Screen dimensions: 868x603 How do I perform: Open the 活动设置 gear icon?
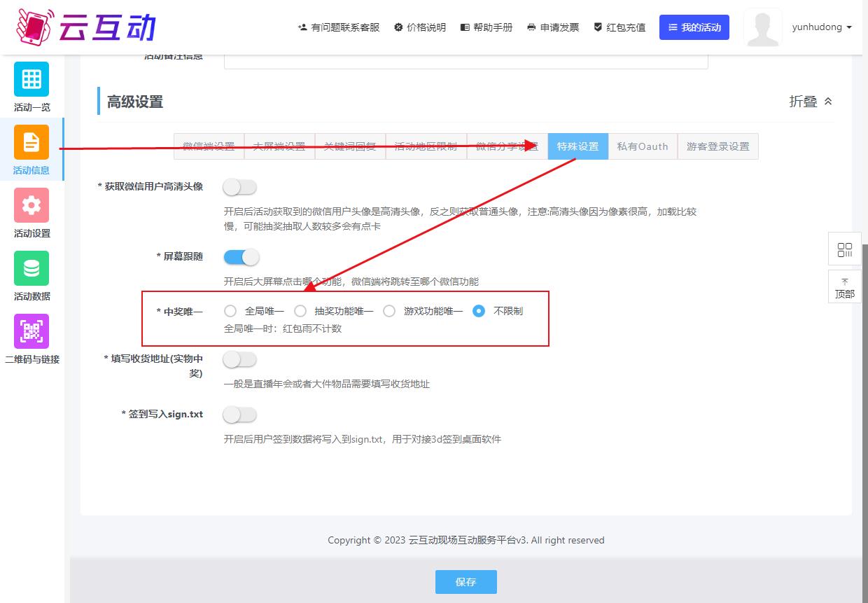[x=31, y=205]
